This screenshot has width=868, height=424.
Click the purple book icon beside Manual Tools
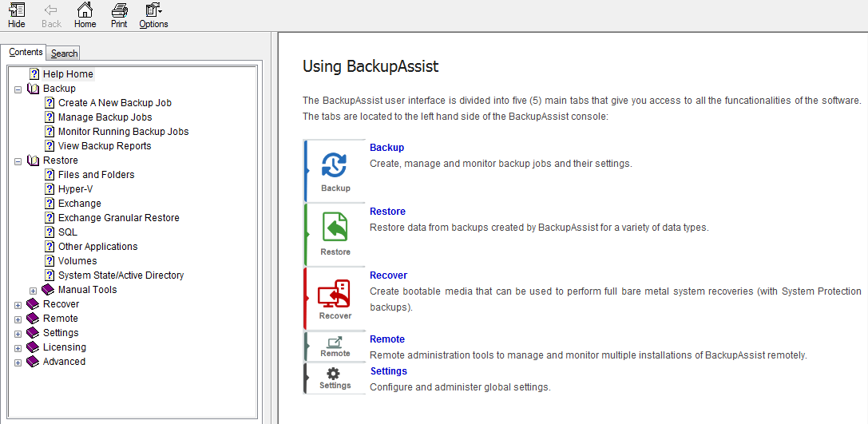(x=48, y=290)
